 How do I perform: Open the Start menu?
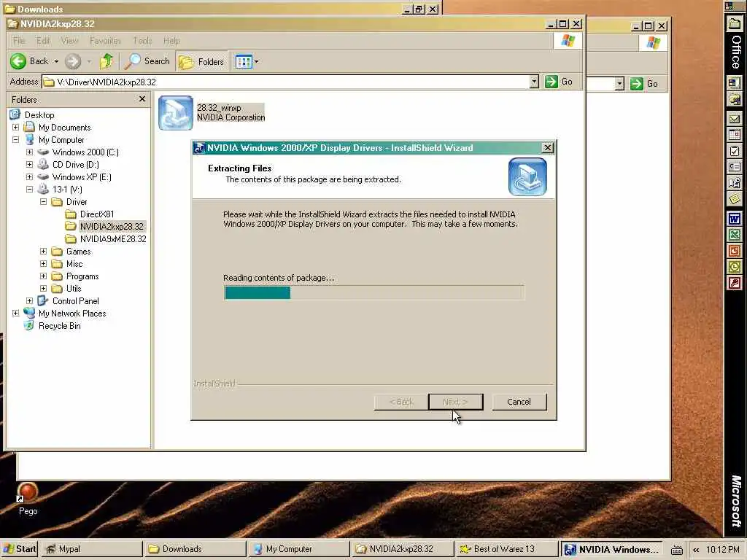[x=20, y=549]
